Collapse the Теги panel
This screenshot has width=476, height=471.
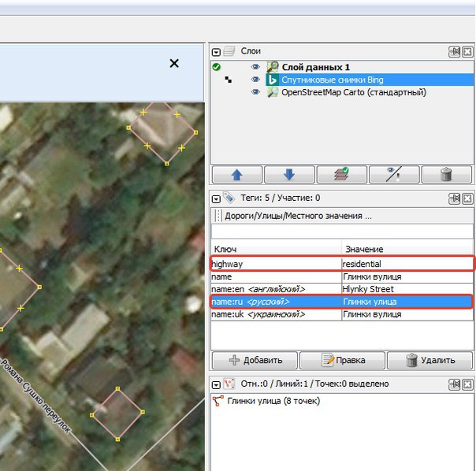(x=216, y=199)
